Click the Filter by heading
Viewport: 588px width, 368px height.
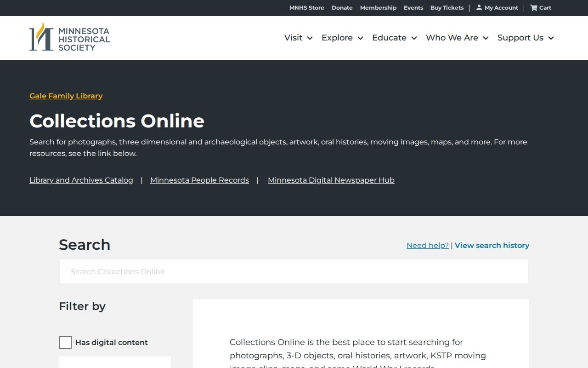(82, 306)
